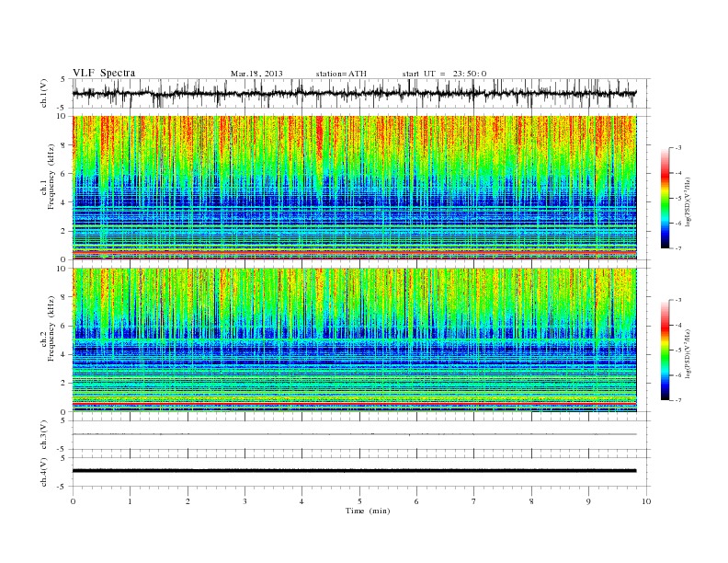
Task: Click the red low-frequency band in ch.1 spectrogram
Action: tap(354, 252)
